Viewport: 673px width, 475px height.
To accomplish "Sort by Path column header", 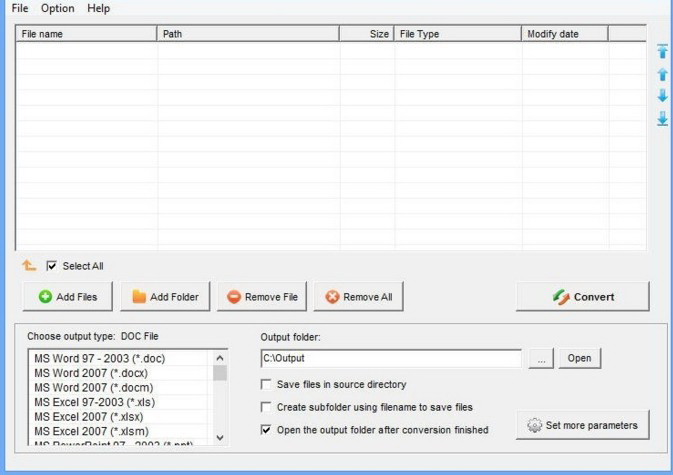I will 248,34.
